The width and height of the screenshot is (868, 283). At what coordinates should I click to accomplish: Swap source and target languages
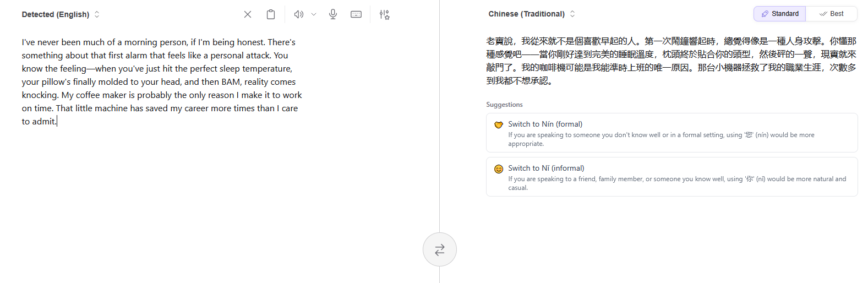439,250
